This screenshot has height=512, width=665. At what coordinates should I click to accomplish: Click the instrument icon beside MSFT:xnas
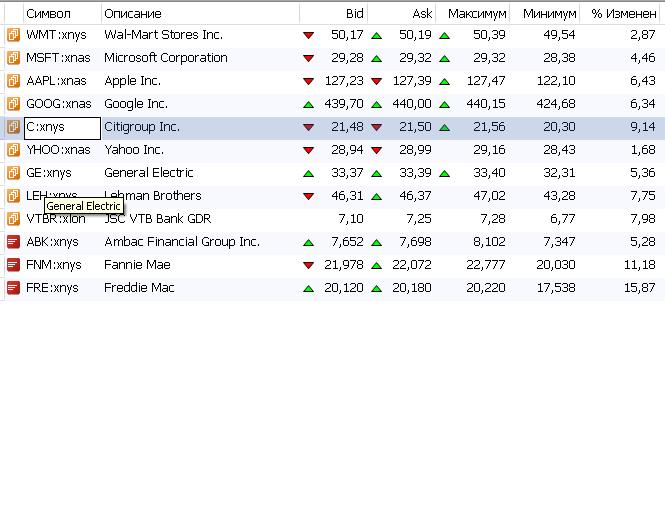13,58
